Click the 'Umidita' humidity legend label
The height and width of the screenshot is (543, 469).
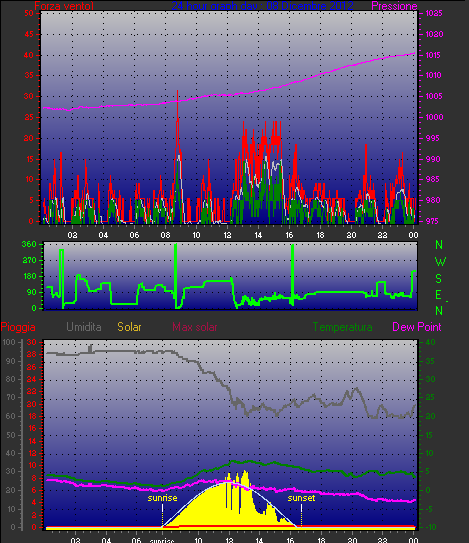tap(84, 327)
